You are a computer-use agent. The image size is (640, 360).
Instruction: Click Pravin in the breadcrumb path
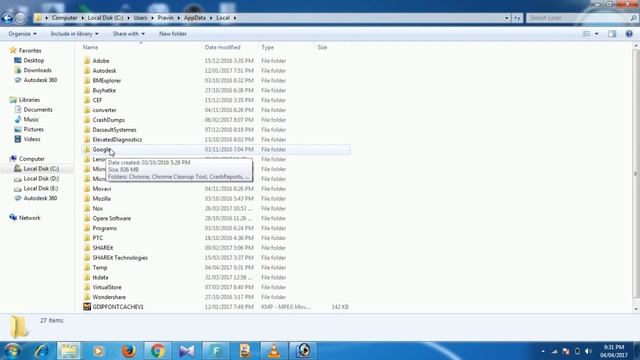[165, 18]
